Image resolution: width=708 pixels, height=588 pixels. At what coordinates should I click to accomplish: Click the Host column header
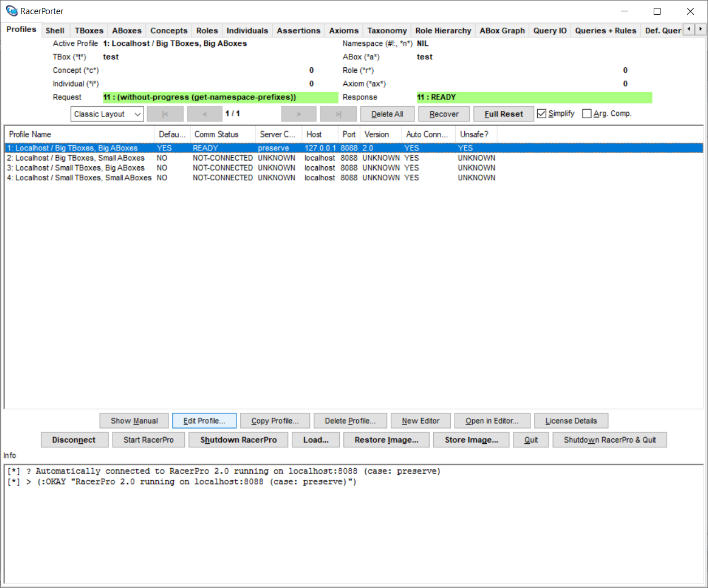point(321,135)
